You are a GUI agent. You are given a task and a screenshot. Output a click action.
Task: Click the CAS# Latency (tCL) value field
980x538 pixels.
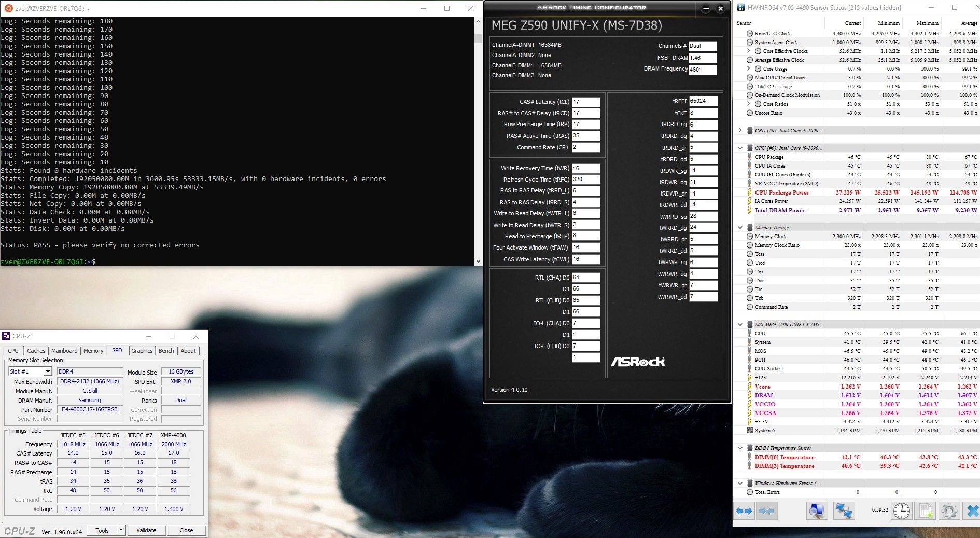[x=586, y=102]
